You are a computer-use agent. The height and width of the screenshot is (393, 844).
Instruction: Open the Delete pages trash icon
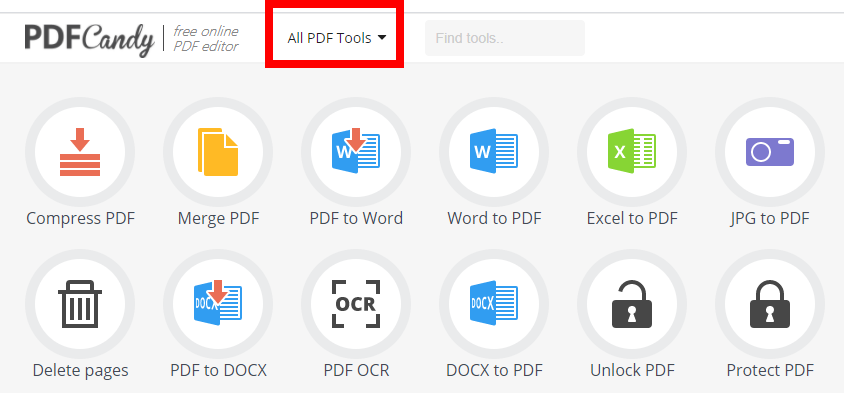click(80, 304)
